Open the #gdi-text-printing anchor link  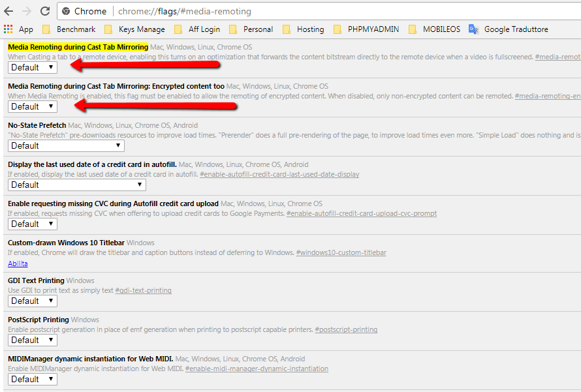click(144, 291)
